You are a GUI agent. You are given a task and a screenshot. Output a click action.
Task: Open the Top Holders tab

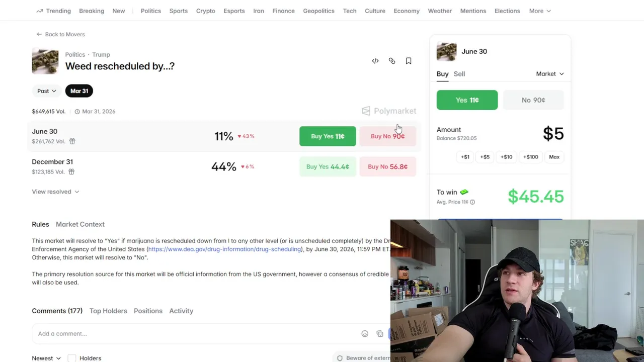click(108, 311)
